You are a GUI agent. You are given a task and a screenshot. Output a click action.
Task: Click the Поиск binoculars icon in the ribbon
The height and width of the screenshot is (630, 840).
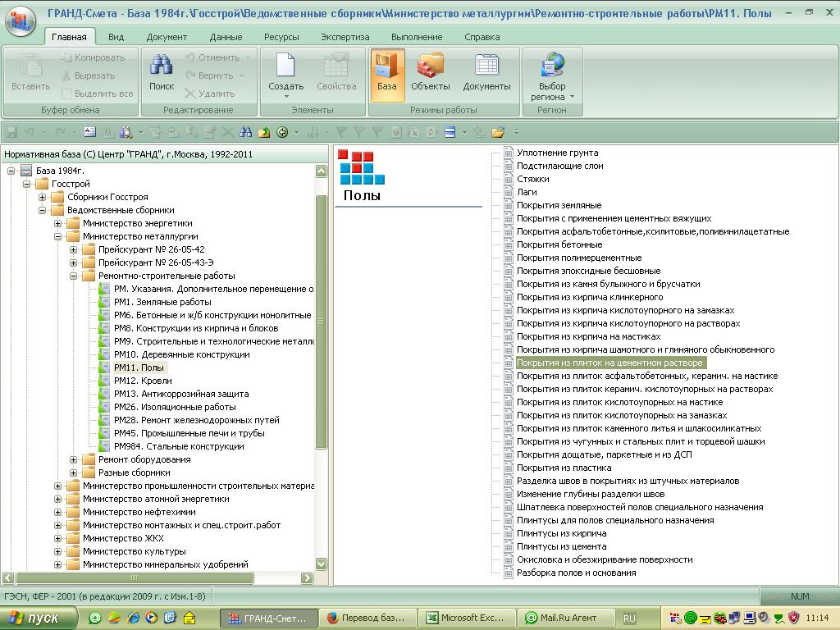[161, 72]
